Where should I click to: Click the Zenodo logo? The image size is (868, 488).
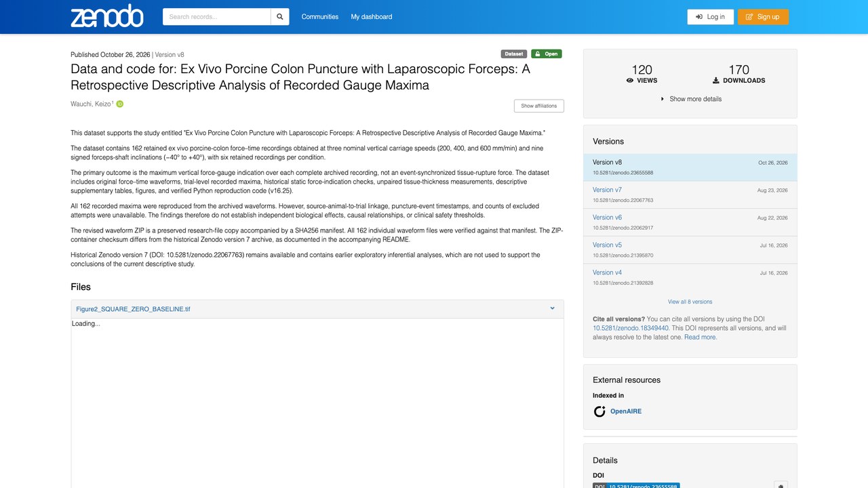click(x=107, y=16)
